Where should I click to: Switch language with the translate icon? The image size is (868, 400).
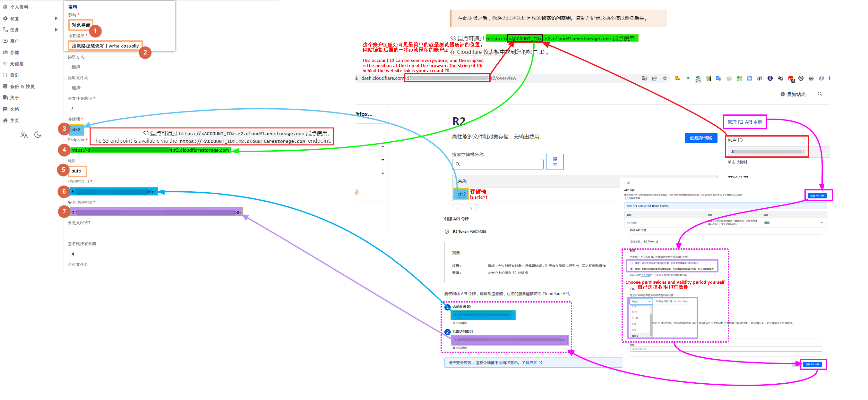coord(24,135)
